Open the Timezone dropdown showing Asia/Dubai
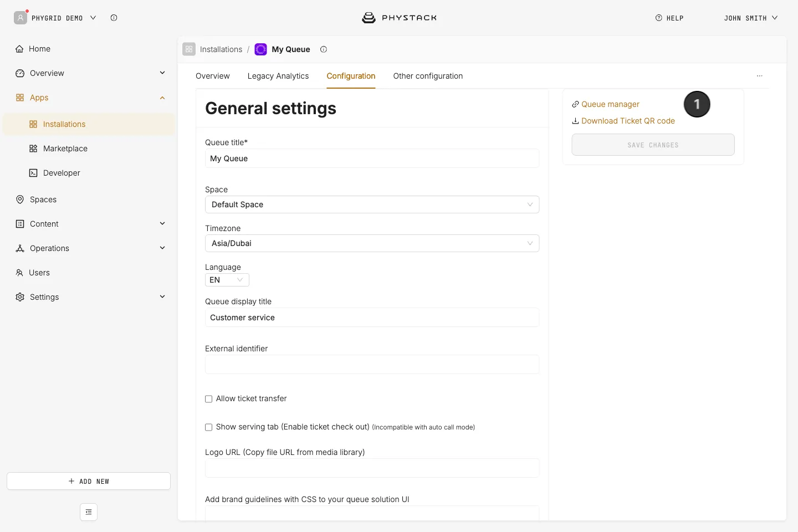798x532 pixels. click(372, 243)
